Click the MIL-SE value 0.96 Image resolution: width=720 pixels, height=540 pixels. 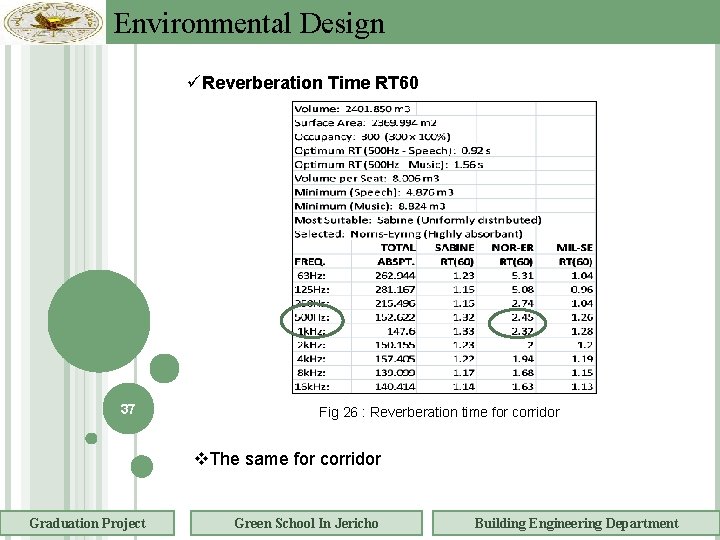tap(582, 289)
